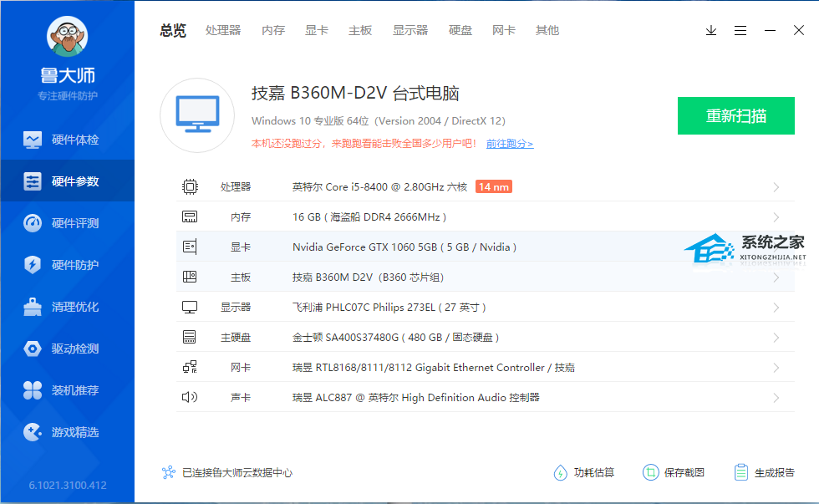Expand the 声卡 row chevron
This screenshot has width=819, height=504.
pyautogui.click(x=776, y=398)
